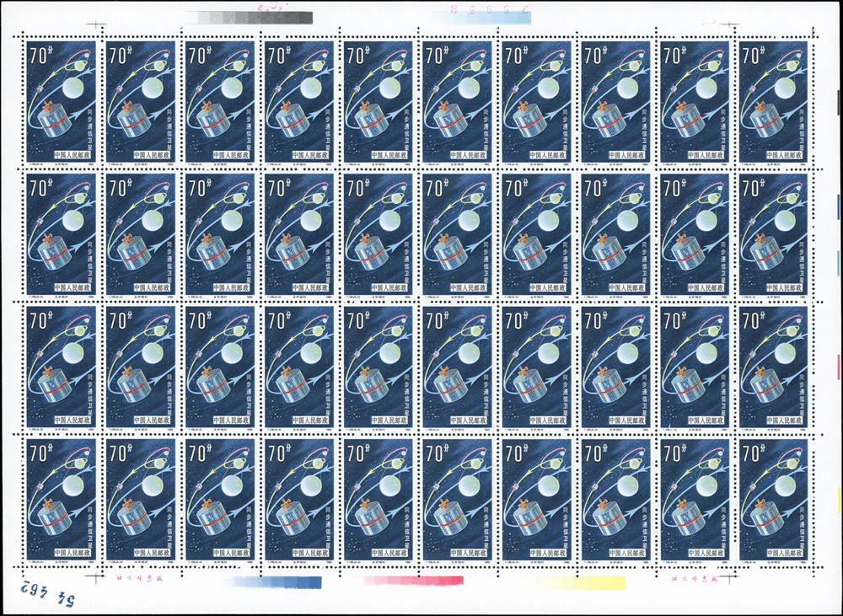843x616 pixels.
Task: Click the black mark on right margin
Action: 838,101
